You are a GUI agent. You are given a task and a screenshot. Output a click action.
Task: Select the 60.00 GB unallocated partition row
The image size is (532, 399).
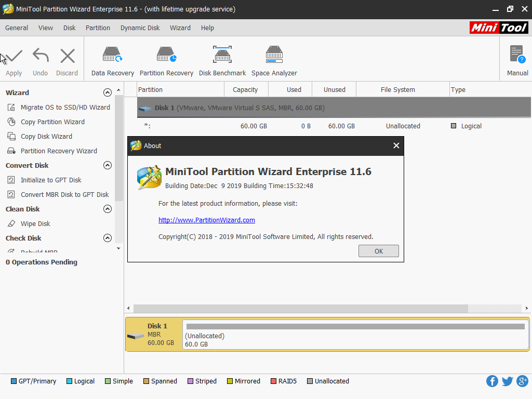pos(334,126)
